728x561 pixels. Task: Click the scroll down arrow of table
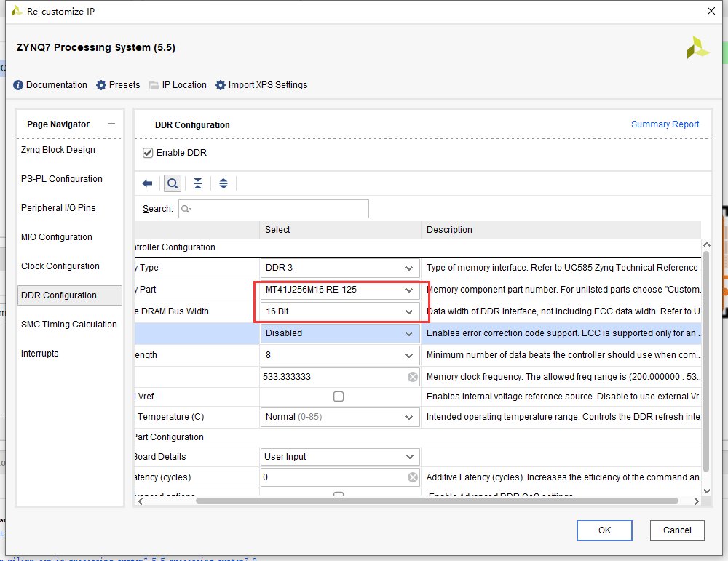(x=707, y=491)
